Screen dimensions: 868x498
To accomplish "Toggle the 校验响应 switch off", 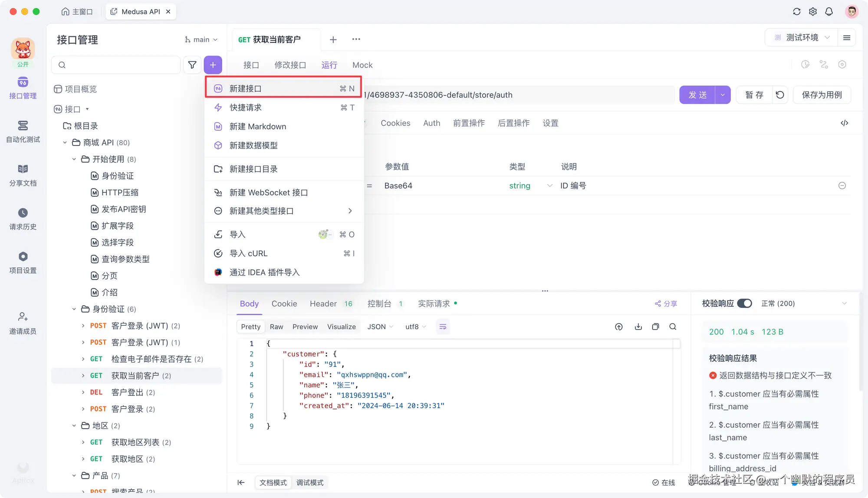I will (745, 303).
